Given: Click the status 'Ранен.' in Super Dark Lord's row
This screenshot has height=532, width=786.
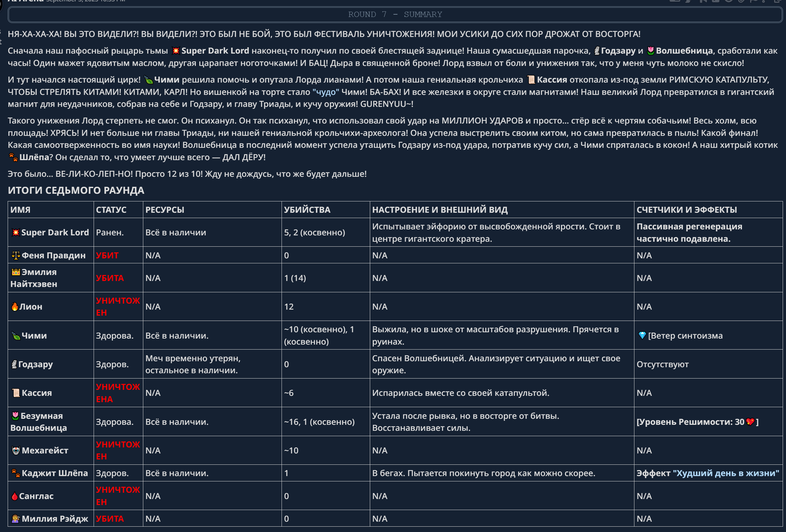Looking at the screenshot, I should point(110,232).
